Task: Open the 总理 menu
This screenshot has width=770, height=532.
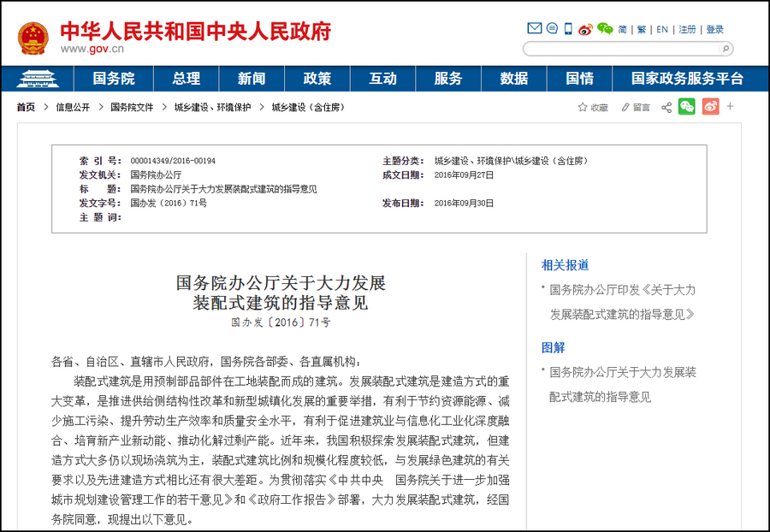Action: point(187,79)
